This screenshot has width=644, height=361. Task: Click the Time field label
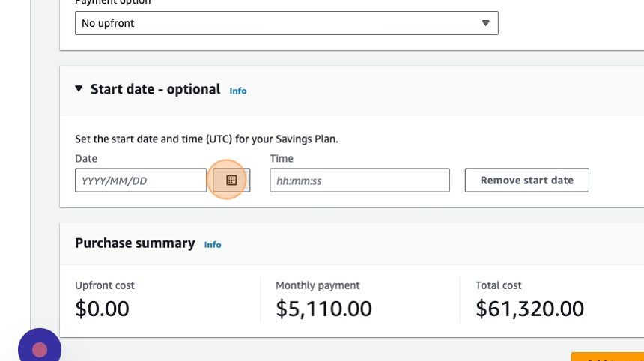[282, 159]
